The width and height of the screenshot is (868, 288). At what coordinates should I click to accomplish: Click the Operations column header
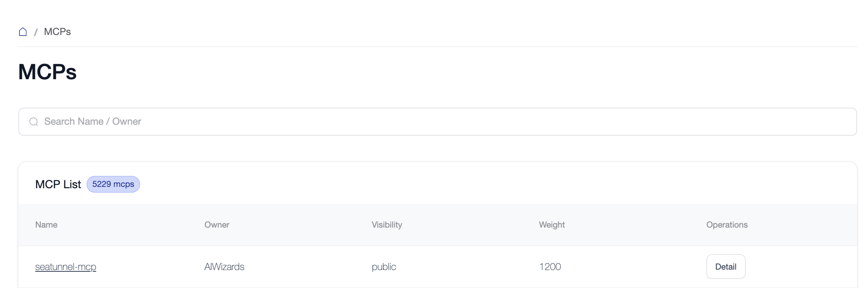pyautogui.click(x=727, y=225)
